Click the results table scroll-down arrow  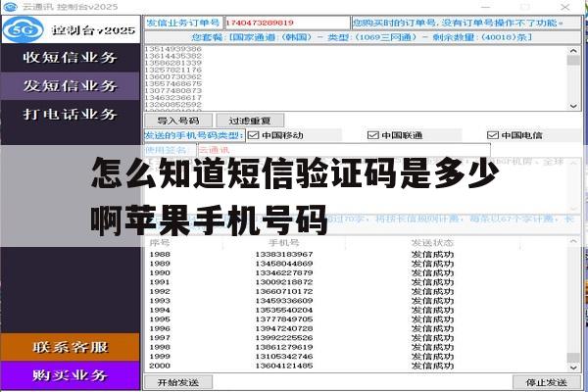coord(573,367)
